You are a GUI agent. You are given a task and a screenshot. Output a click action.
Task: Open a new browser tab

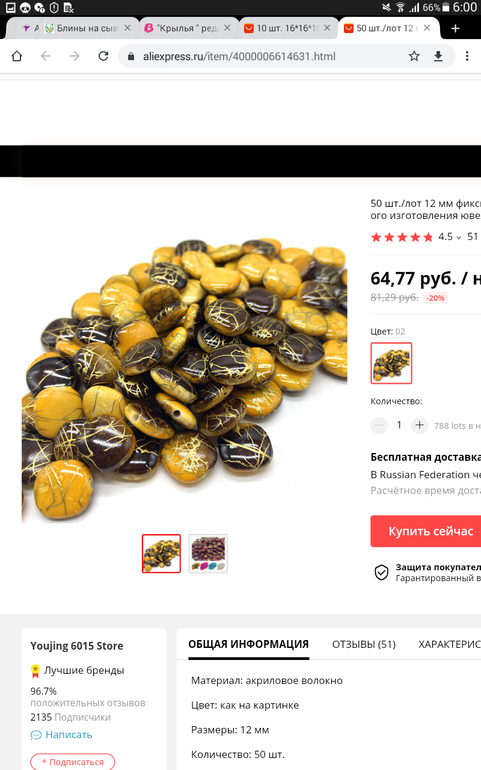point(455,28)
